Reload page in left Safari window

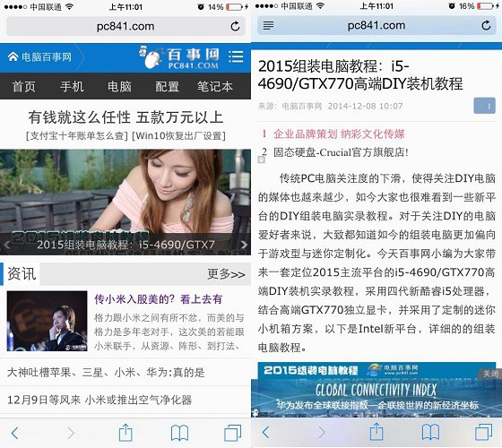[x=235, y=26]
